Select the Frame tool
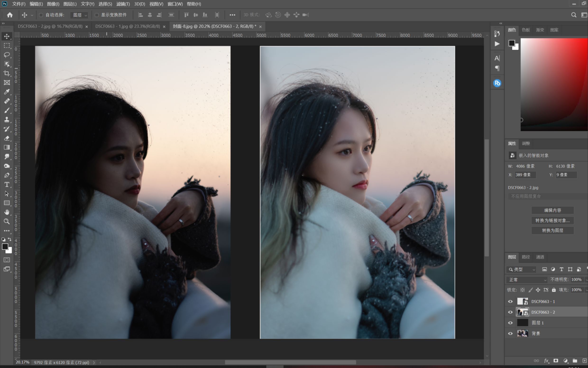 (x=7, y=83)
